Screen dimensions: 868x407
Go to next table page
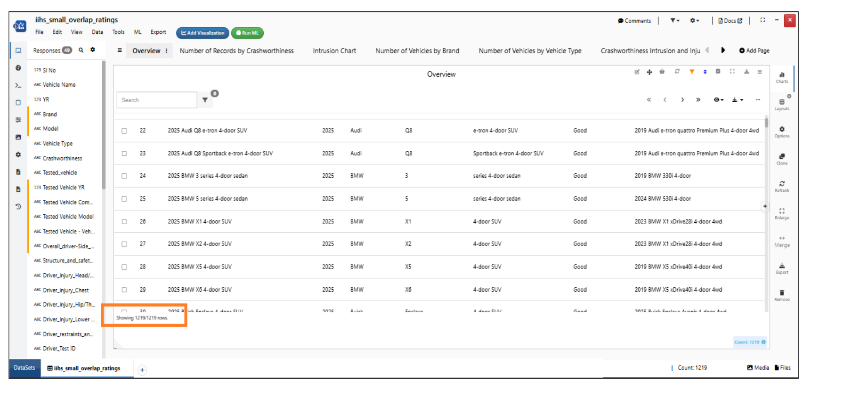(x=682, y=100)
